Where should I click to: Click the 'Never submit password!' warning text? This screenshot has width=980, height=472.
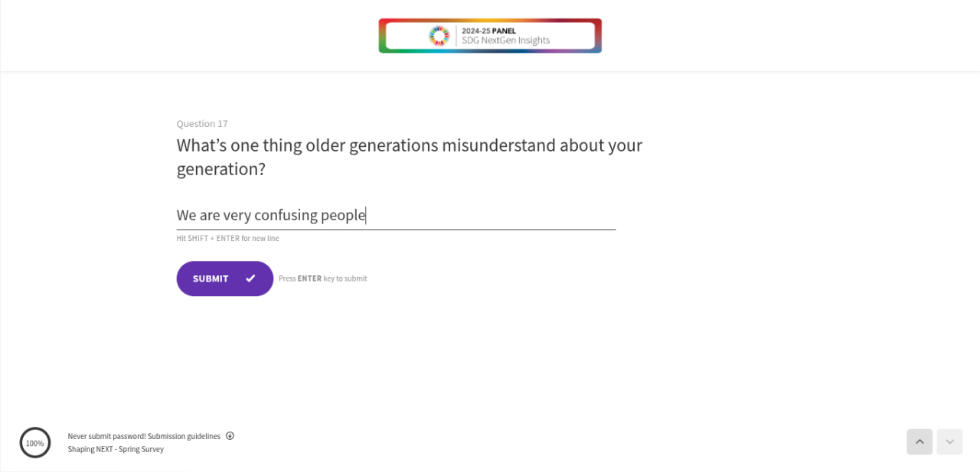[106, 436]
